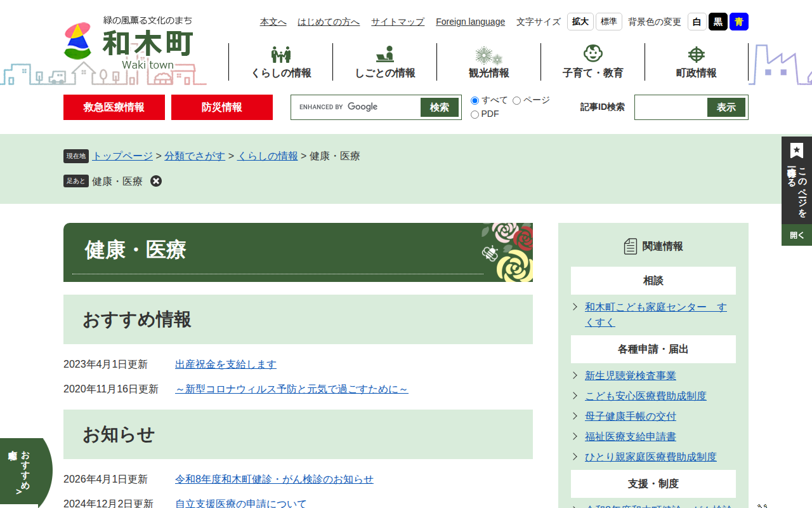The height and width of the screenshot is (508, 812).
Task: Open the サイトマップ link
Action: 398,22
